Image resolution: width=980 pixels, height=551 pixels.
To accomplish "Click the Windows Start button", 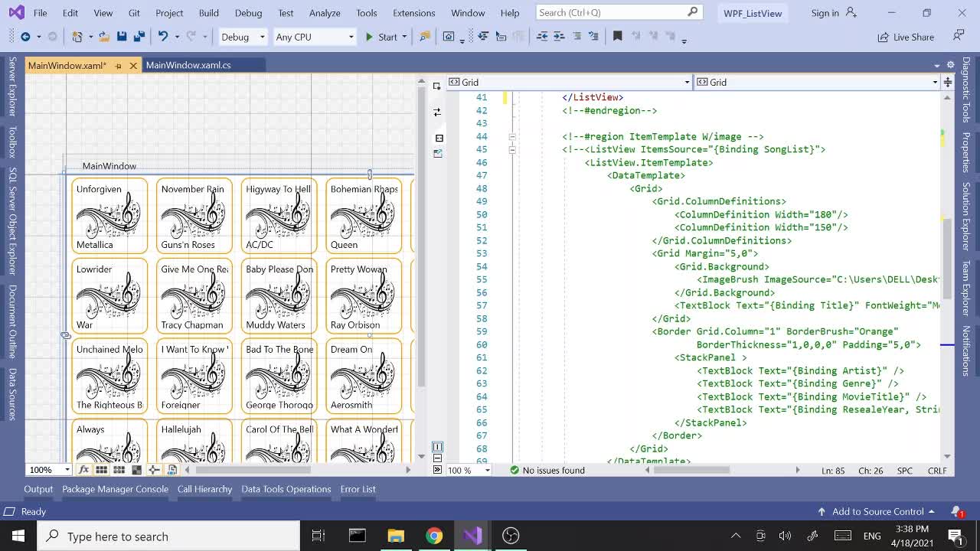I will 18,536.
